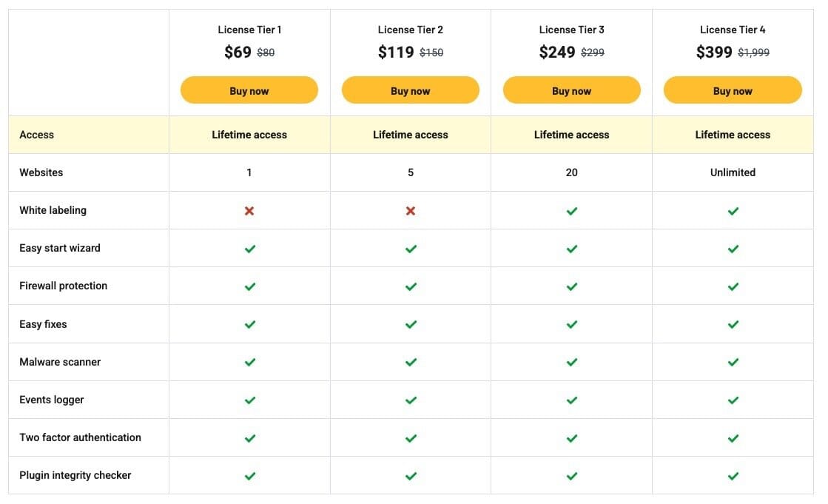Click the red X for Tier 1 white labeling

[249, 211]
